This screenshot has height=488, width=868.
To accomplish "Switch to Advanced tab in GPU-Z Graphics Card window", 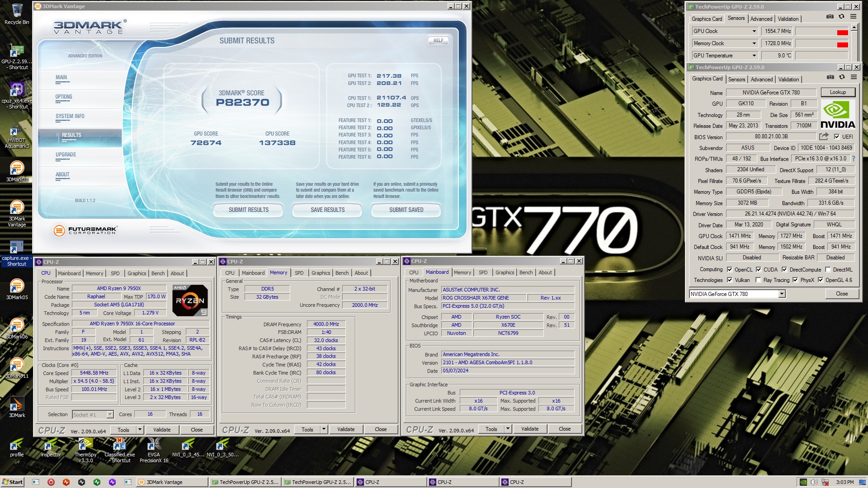I will [761, 80].
